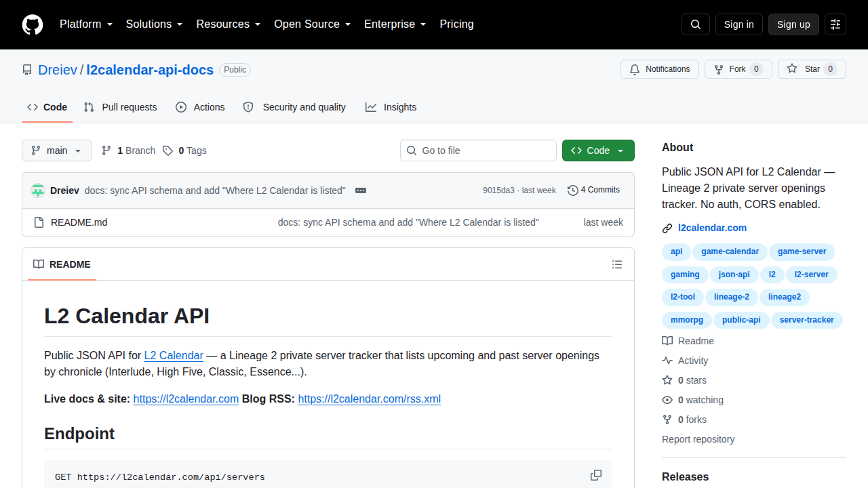
Task: Open the main branch selector dropdown
Action: [x=57, y=150]
